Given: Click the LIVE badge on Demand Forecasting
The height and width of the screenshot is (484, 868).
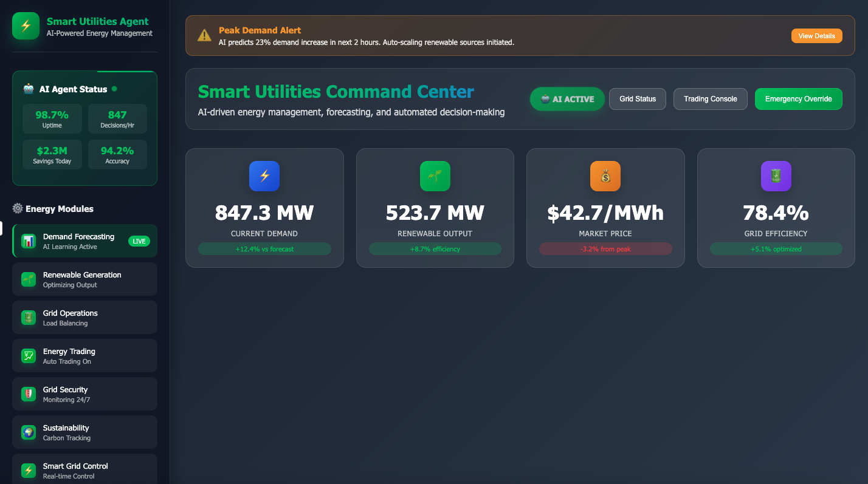Looking at the screenshot, I should pos(139,241).
